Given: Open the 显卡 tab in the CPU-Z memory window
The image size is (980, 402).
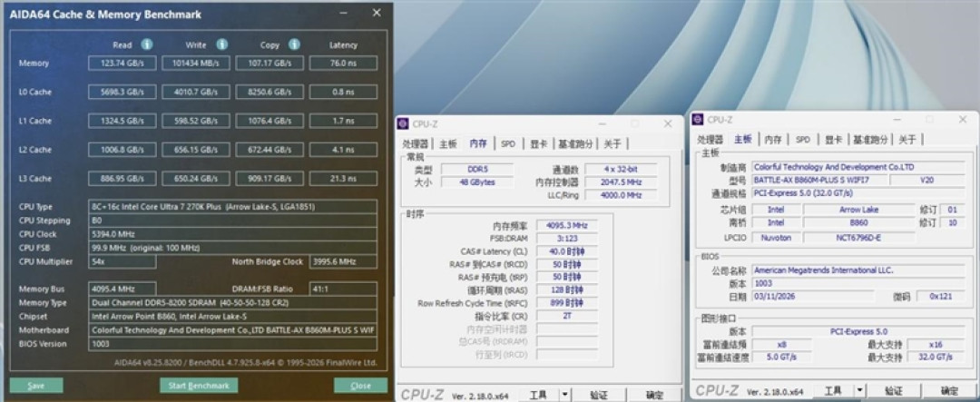Looking at the screenshot, I should click(538, 143).
